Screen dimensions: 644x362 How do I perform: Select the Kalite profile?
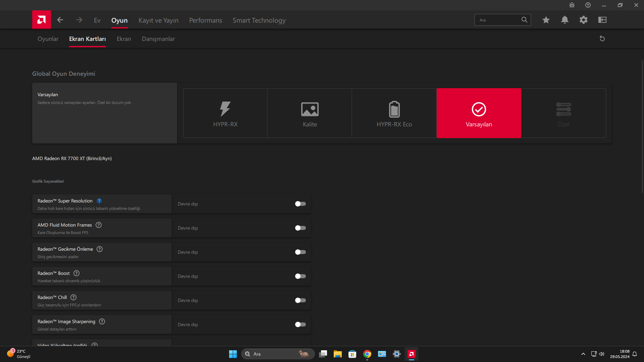click(x=310, y=113)
